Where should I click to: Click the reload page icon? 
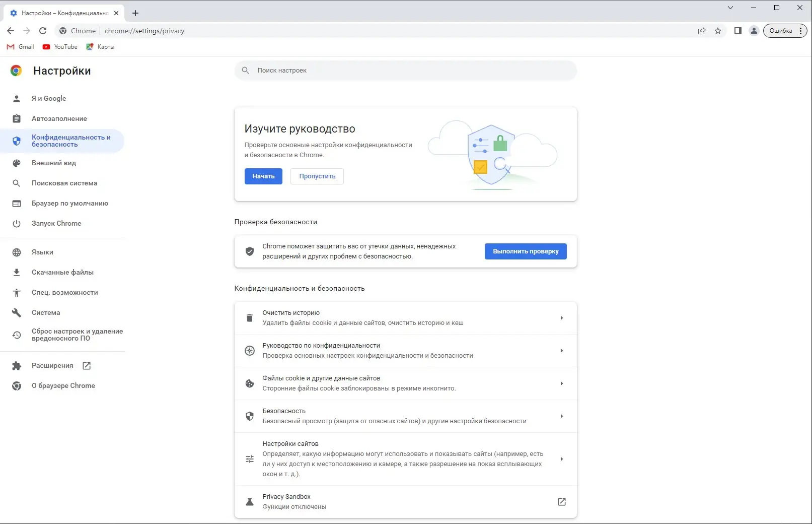[x=43, y=31]
